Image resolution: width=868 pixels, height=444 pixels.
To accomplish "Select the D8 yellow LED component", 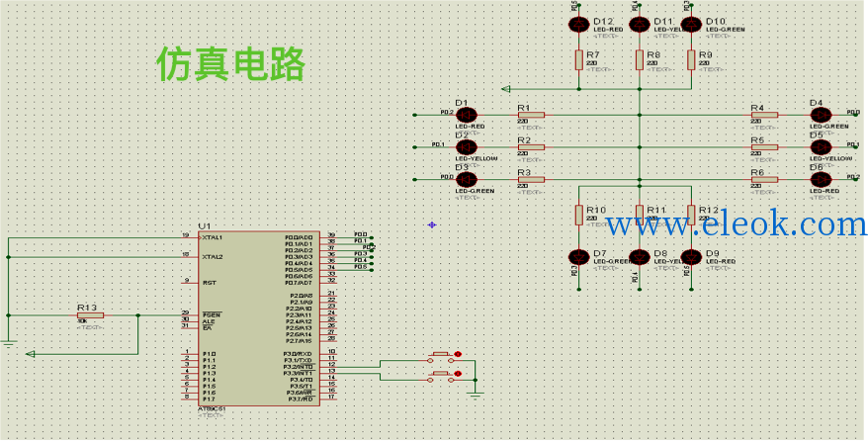I will [x=640, y=257].
